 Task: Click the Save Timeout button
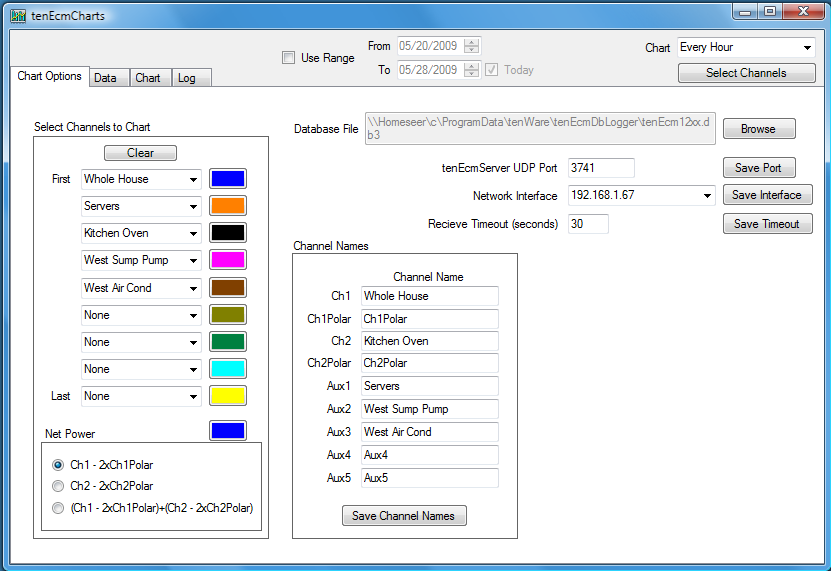pos(767,224)
